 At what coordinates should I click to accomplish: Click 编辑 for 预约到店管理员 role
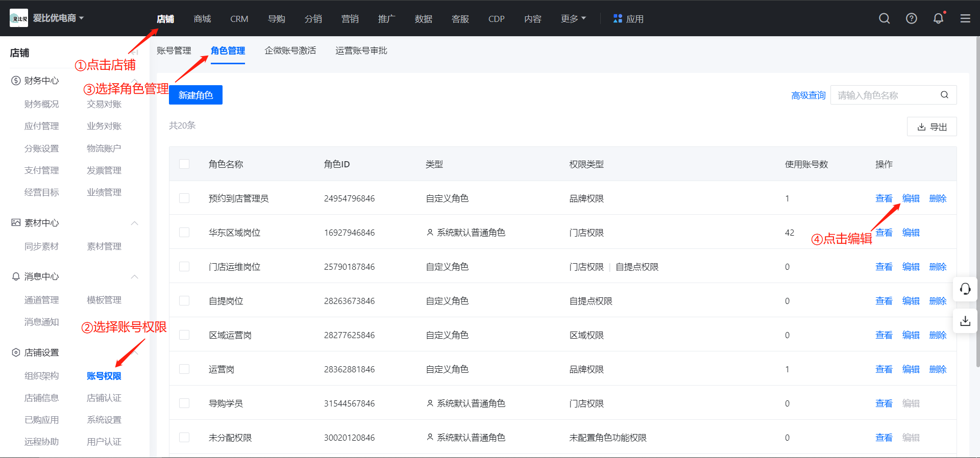[911, 198]
